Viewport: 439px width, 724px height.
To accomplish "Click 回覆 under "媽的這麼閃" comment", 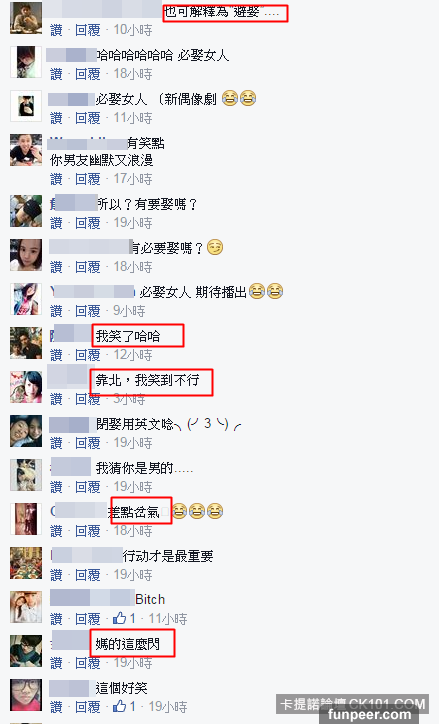I will (x=88, y=663).
